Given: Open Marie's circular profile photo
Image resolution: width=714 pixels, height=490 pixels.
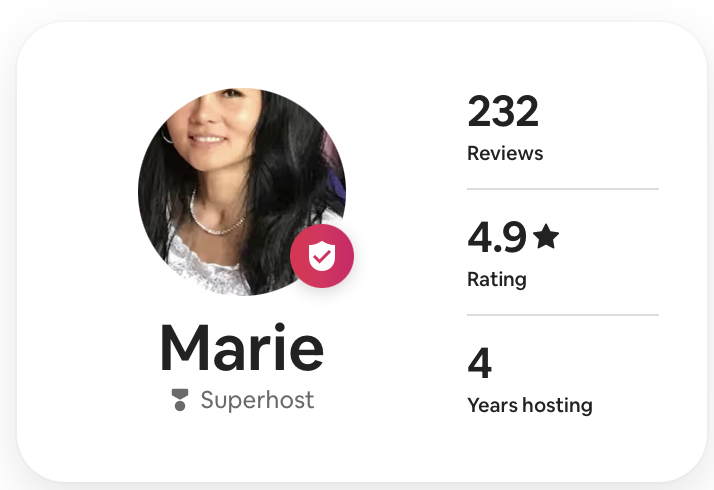Looking at the screenshot, I should point(242,192).
